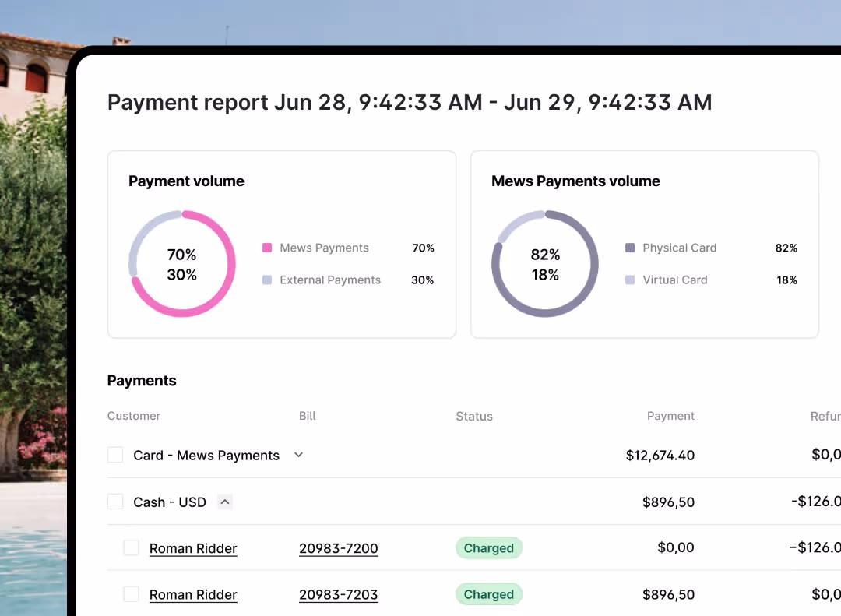Screen dimensions: 841x616
Task: Click the pink Mews Payments legend swatch
Action: tap(267, 248)
